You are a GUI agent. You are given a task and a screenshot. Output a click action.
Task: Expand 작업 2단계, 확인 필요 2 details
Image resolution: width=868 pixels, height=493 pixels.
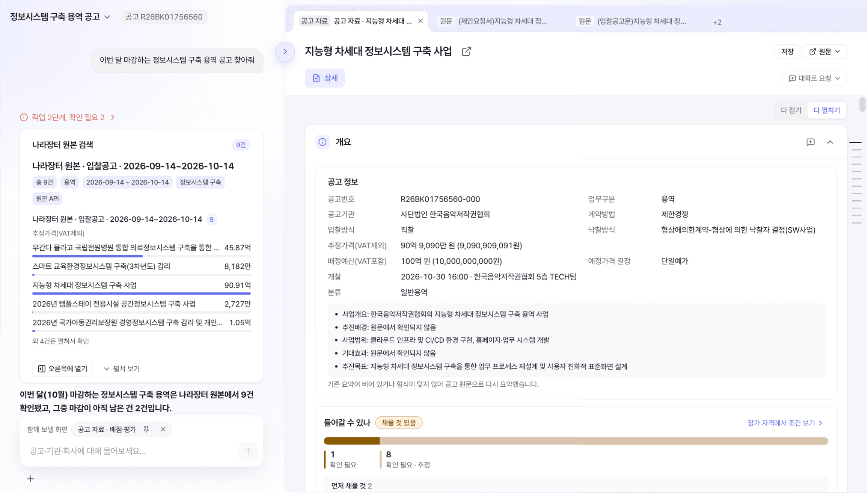pyautogui.click(x=68, y=117)
